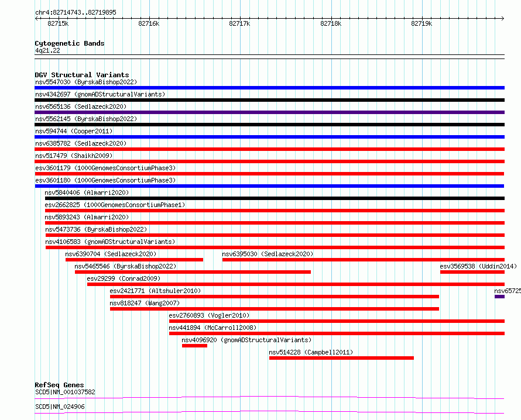Select the red bar under nsv6395030
This screenshot has width=521, height=420.
click(x=364, y=260)
